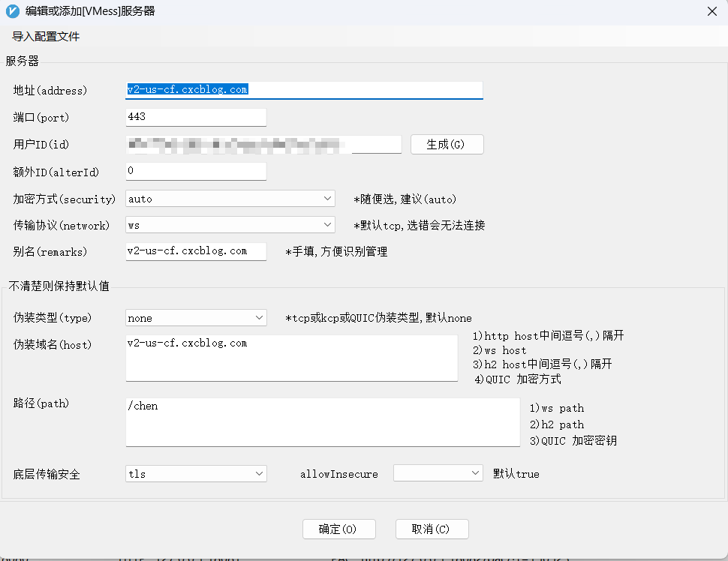Click the 端口(port) field showing 443
The image size is (728, 561).
pyautogui.click(x=196, y=117)
